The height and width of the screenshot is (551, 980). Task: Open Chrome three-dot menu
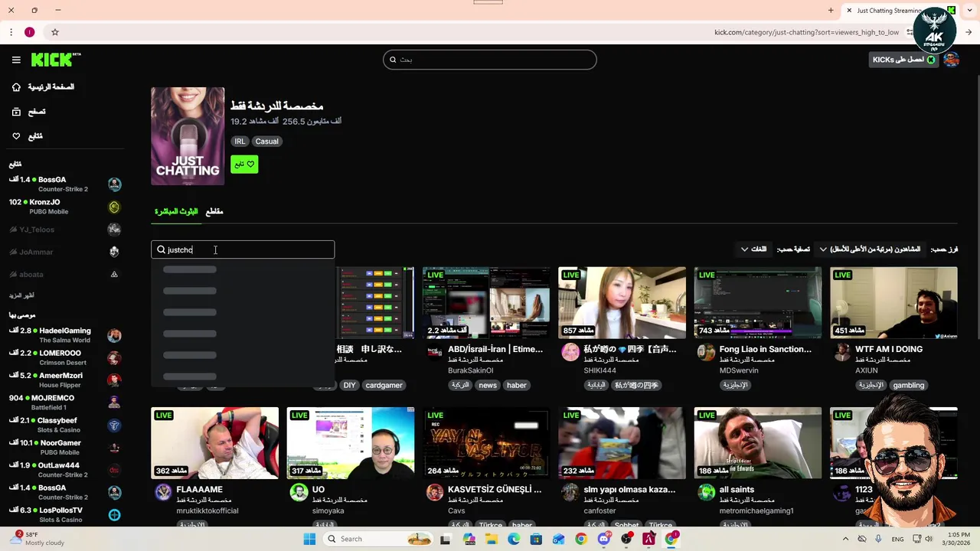tap(11, 32)
